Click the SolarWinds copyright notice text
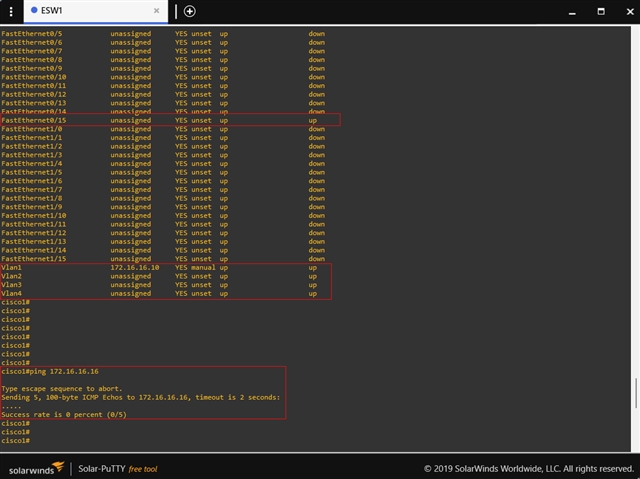 point(528,468)
